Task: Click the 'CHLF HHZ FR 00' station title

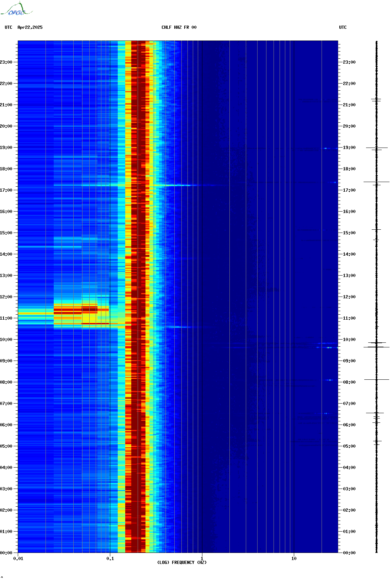Action: [x=179, y=27]
